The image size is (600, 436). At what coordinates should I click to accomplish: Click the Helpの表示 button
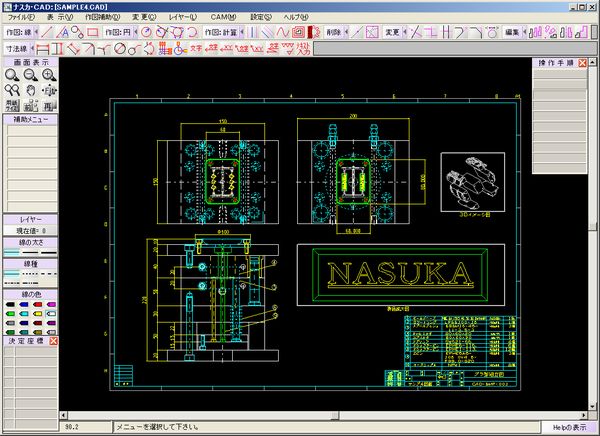click(569, 427)
